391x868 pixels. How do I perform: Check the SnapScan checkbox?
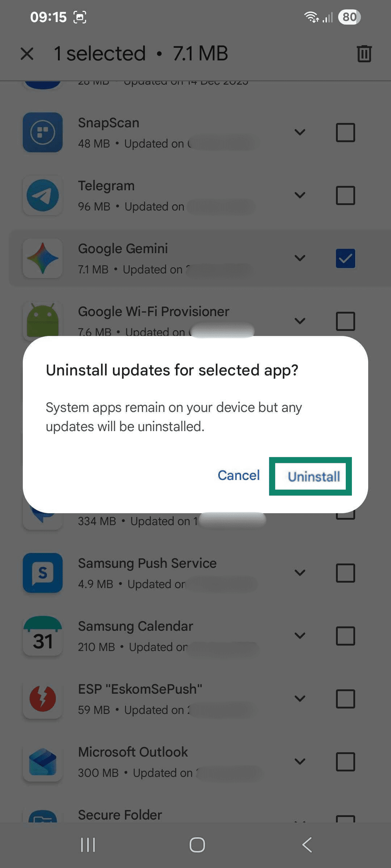(345, 132)
